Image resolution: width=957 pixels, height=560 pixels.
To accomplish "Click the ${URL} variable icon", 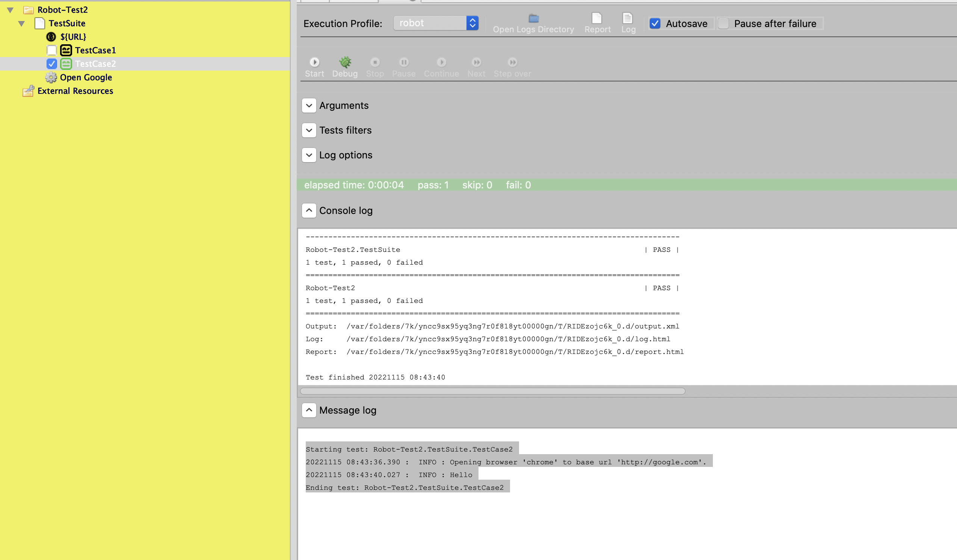I will point(51,37).
